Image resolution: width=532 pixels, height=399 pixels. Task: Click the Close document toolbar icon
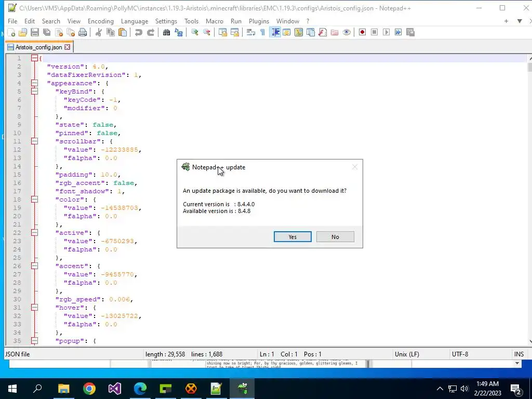pos(59,33)
